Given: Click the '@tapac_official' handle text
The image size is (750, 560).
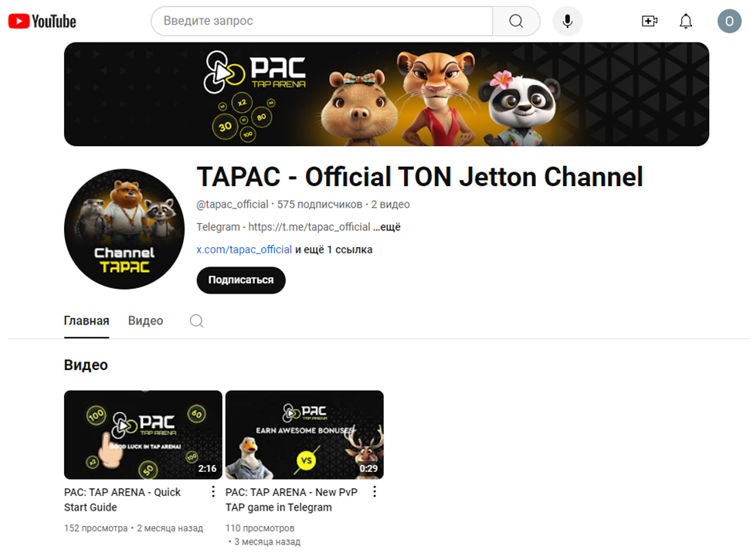Looking at the screenshot, I should click(232, 205).
